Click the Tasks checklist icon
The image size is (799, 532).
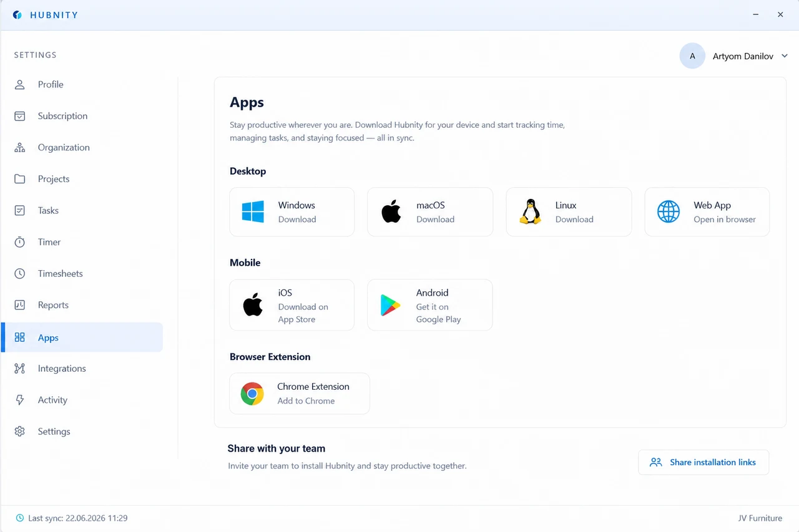tap(20, 210)
